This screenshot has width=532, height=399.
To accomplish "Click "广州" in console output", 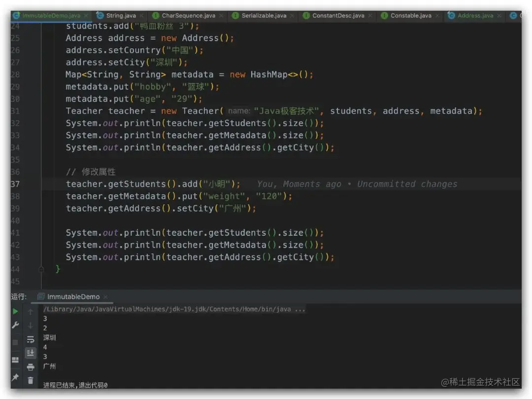I will [x=50, y=366].
